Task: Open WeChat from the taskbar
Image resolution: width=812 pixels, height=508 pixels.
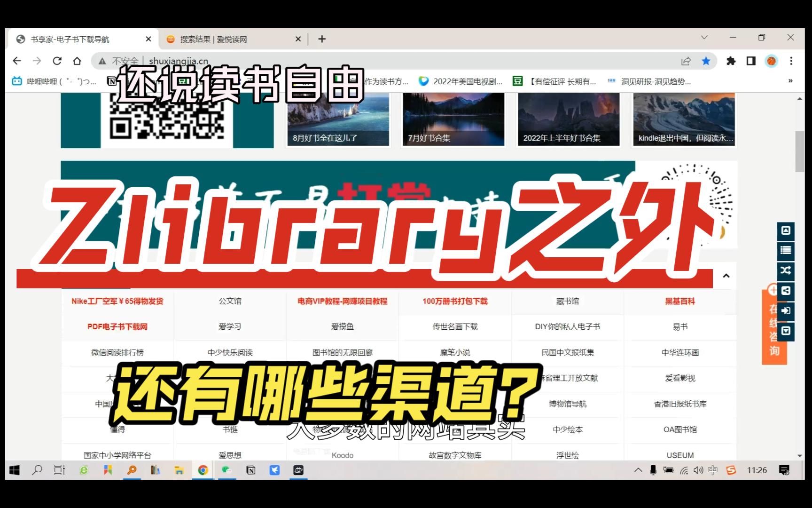Action: pyautogui.click(x=226, y=470)
